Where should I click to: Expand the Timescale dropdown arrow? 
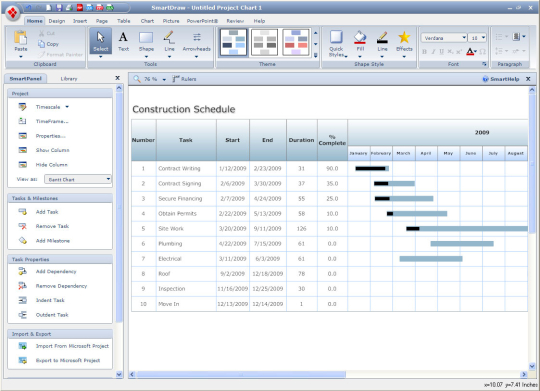click(67, 107)
